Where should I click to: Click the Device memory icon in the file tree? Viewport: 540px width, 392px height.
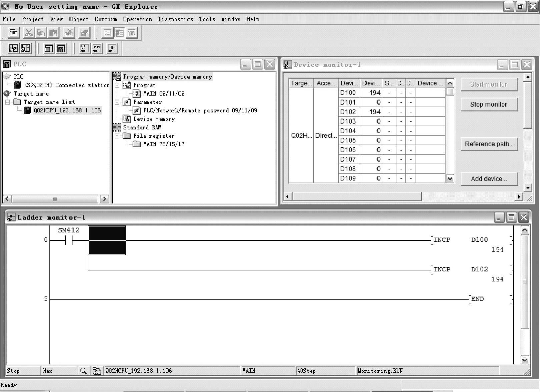(x=127, y=119)
